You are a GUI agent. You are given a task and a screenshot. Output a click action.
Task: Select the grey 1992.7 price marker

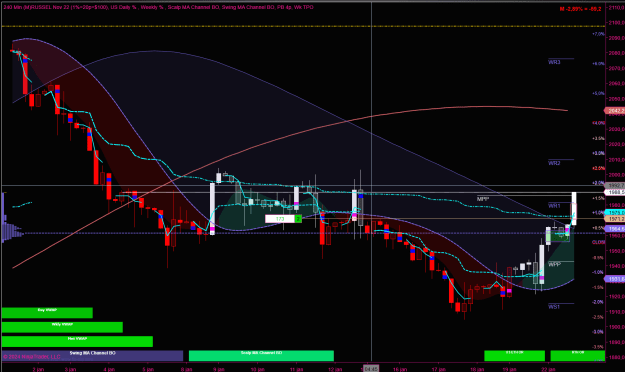[615, 185]
